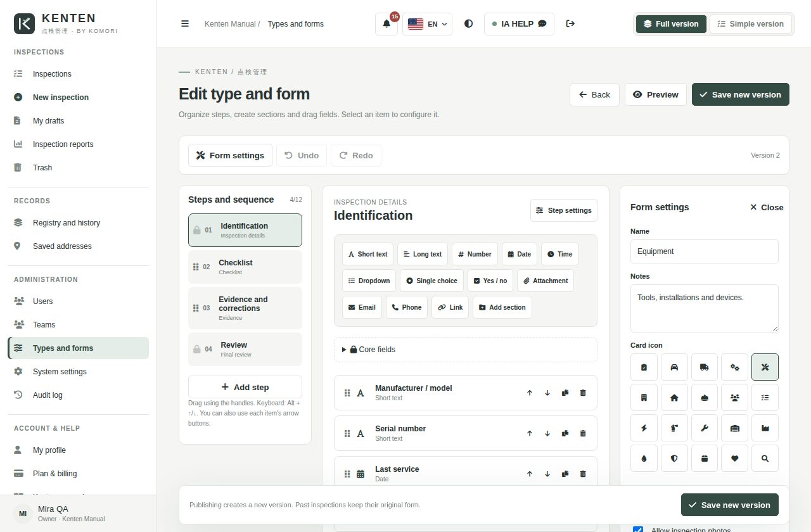
Task: Choose the lightning bolt card icon
Action: tap(644, 427)
